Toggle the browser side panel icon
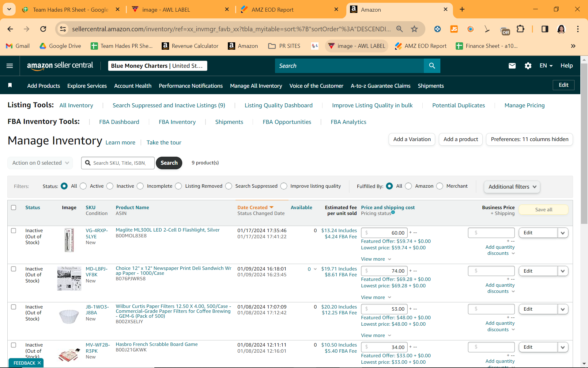 pos(545,29)
